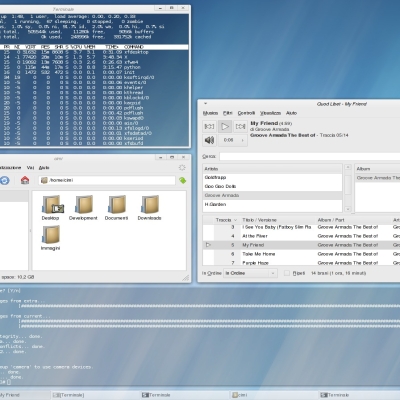
Task: Select artist H Garden in the list
Action: tap(272, 204)
